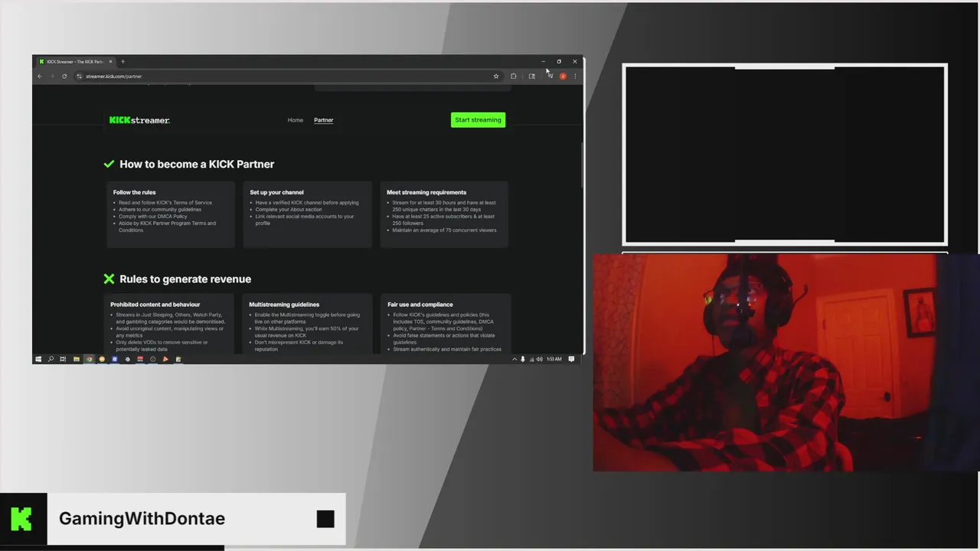Open the notification center icon
Viewport: 980px width, 551px height.
pos(571,359)
